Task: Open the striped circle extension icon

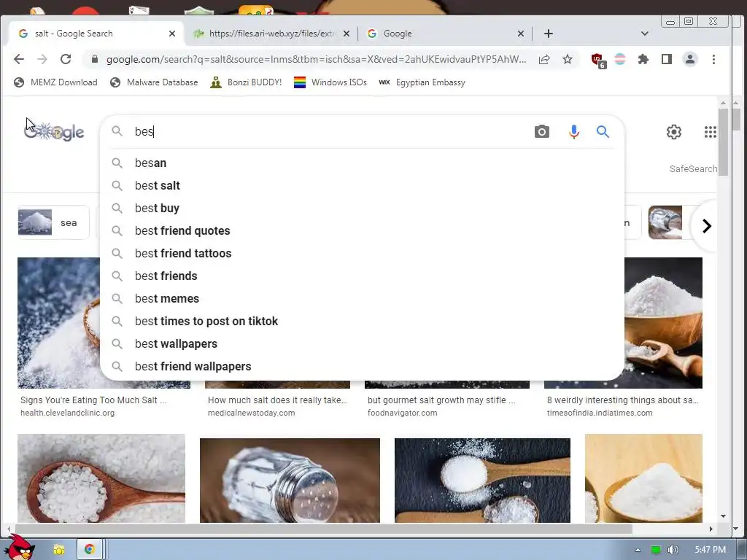Action: (x=620, y=59)
